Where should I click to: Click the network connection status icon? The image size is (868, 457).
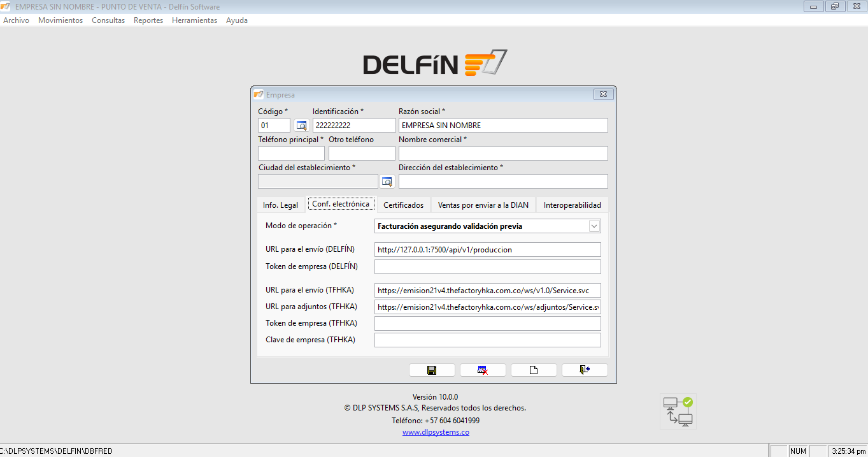click(678, 412)
